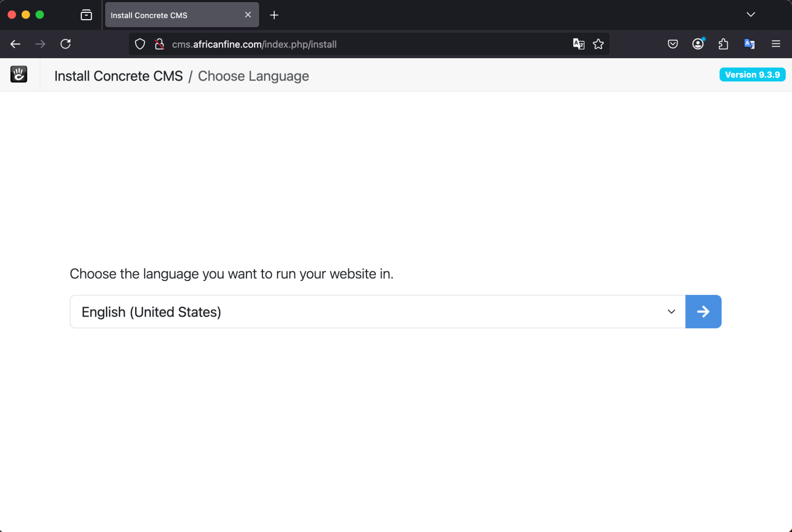Viewport: 792px width, 532px height.
Task: Open the Firefox account profile icon
Action: (x=698, y=44)
